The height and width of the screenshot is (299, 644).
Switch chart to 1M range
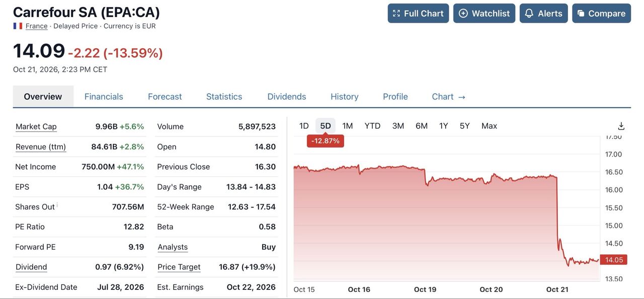coord(348,126)
